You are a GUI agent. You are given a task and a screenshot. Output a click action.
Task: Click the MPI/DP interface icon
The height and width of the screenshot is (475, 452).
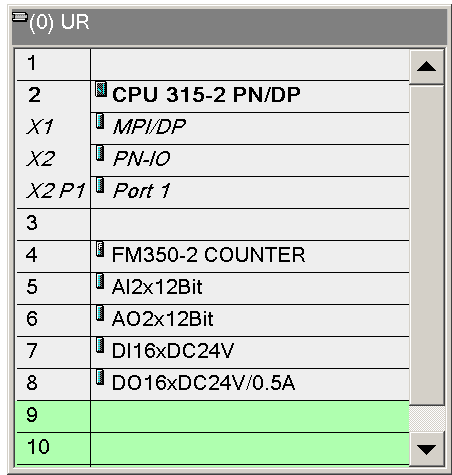[x=100, y=121]
